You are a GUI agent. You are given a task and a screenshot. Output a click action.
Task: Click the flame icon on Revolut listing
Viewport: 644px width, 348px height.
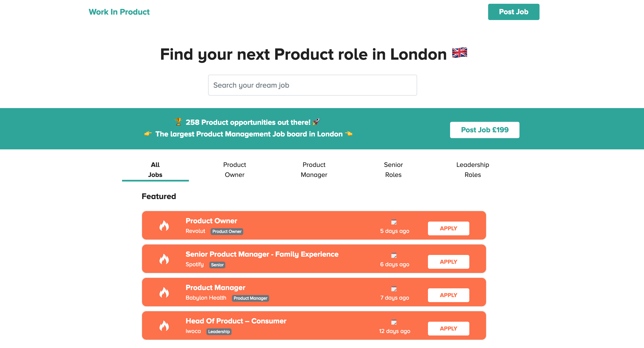164,226
